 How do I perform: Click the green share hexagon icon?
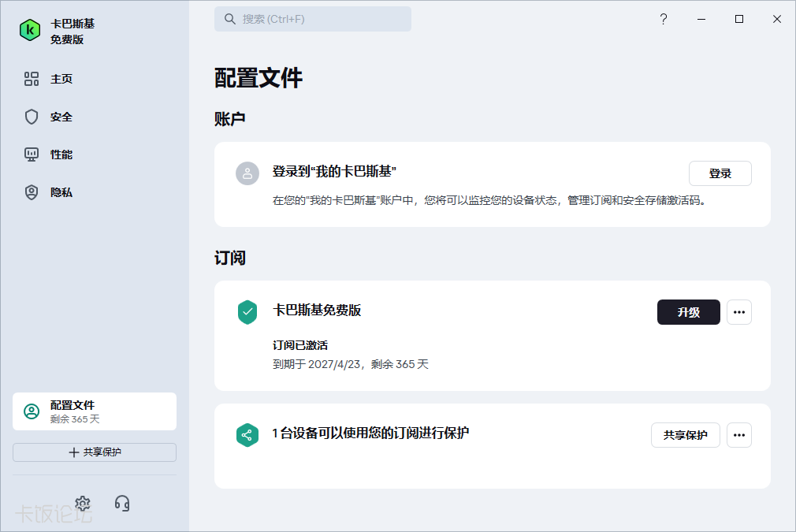tap(247, 435)
